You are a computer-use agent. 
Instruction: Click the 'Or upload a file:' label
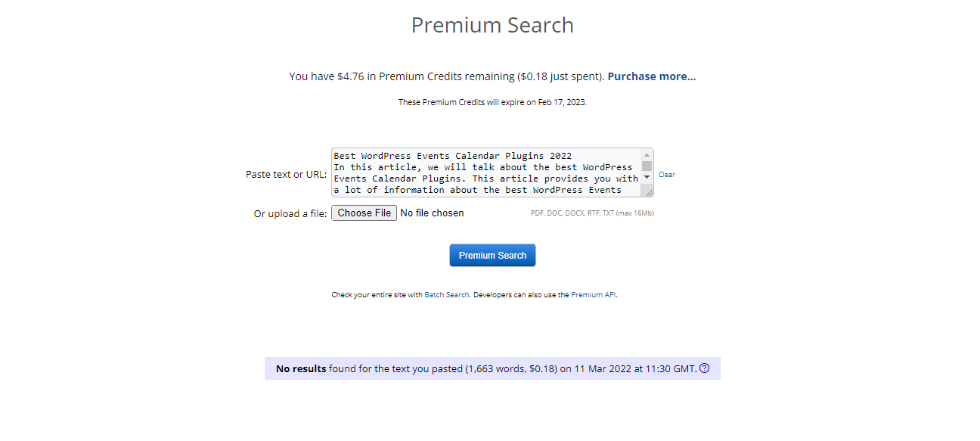(x=290, y=214)
